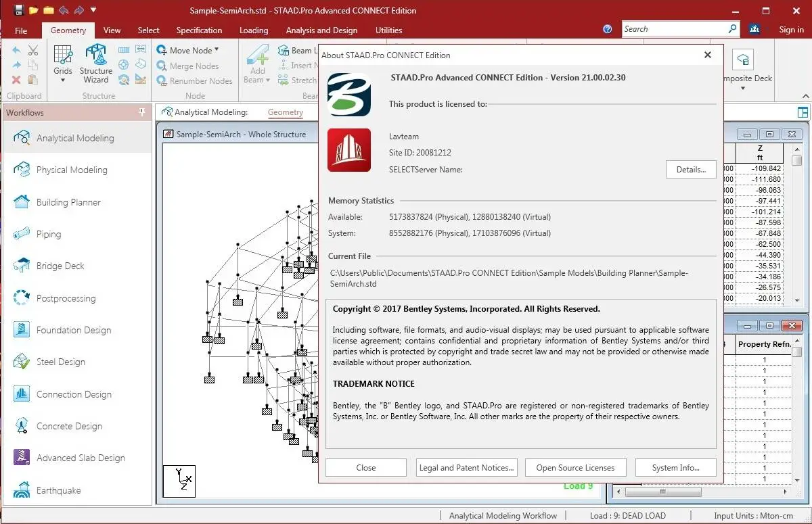Image resolution: width=812 pixels, height=524 pixels.
Task: Close the About dialog with the X
Action: coord(708,55)
